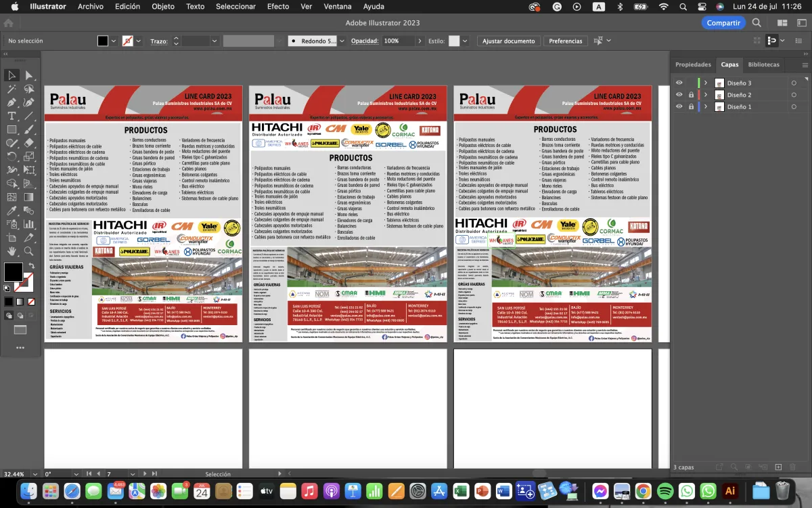Viewport: 812px width, 508px height.
Task: Open the Ventana menu
Action: (x=338, y=6)
